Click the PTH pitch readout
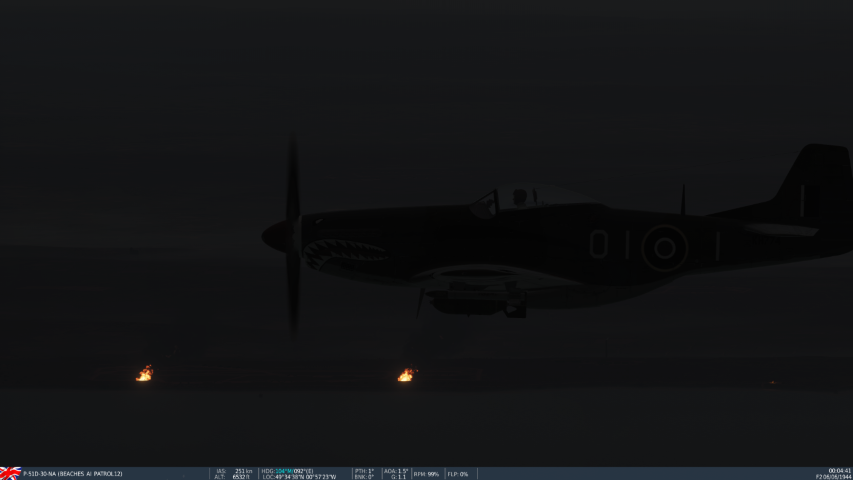 click(x=364, y=471)
